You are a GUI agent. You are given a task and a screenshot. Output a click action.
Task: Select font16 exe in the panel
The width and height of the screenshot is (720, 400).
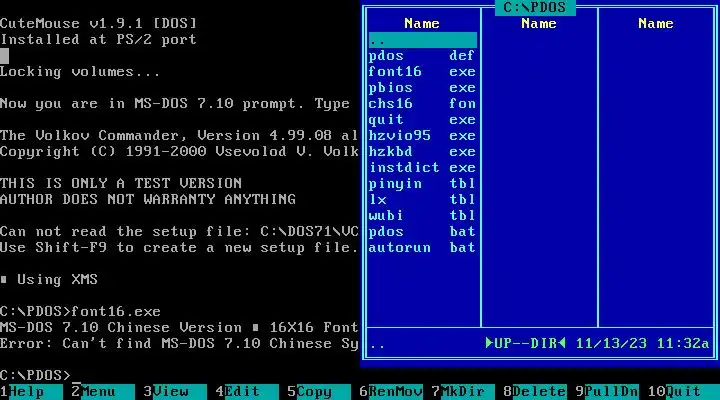pyautogui.click(x=422, y=72)
